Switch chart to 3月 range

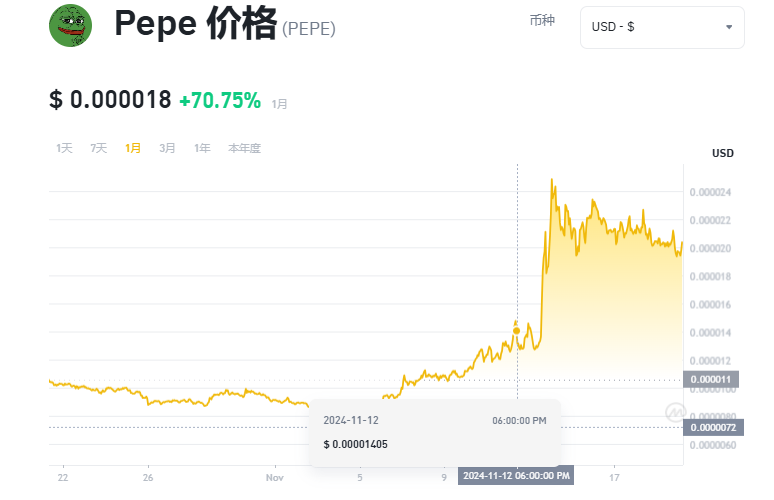(x=167, y=148)
